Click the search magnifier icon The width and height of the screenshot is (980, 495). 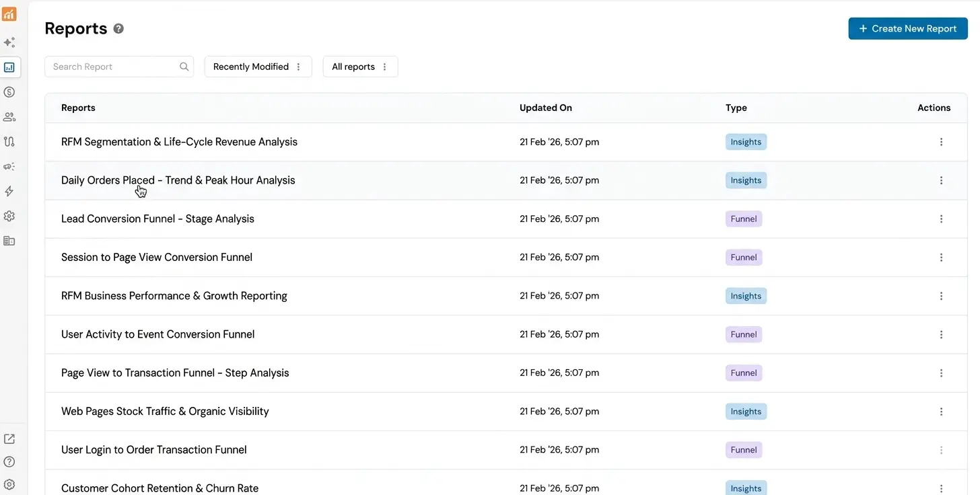point(184,67)
